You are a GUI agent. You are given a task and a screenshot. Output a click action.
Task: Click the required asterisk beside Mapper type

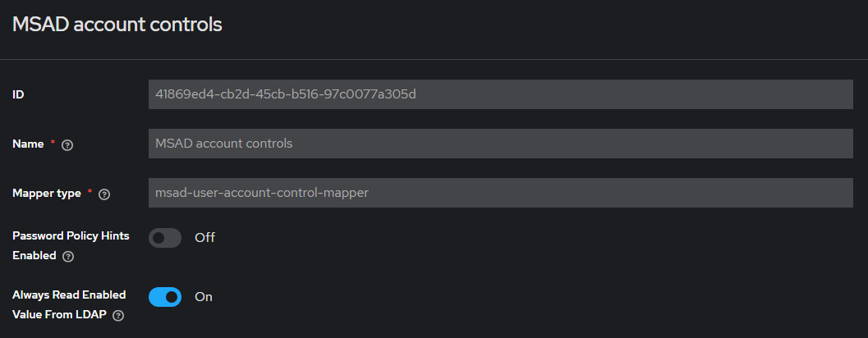pyautogui.click(x=90, y=193)
